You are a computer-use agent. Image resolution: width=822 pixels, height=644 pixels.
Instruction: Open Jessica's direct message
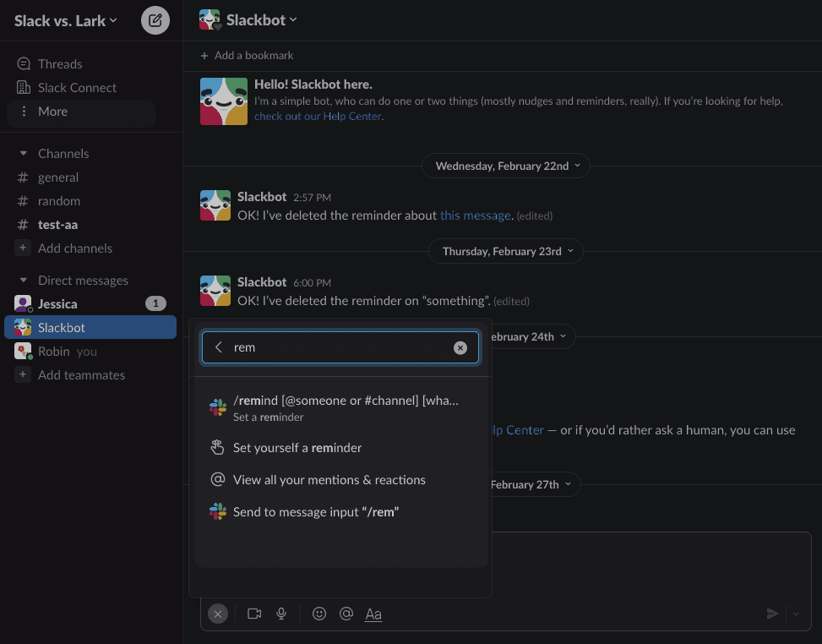pos(90,304)
